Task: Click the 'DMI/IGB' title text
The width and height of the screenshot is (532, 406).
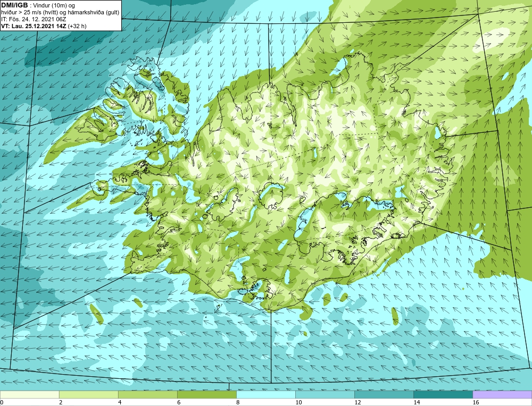Action: 14,5
